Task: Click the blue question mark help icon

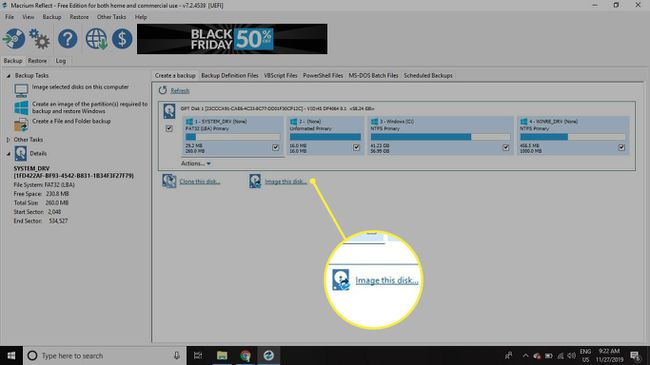Action: [68, 39]
